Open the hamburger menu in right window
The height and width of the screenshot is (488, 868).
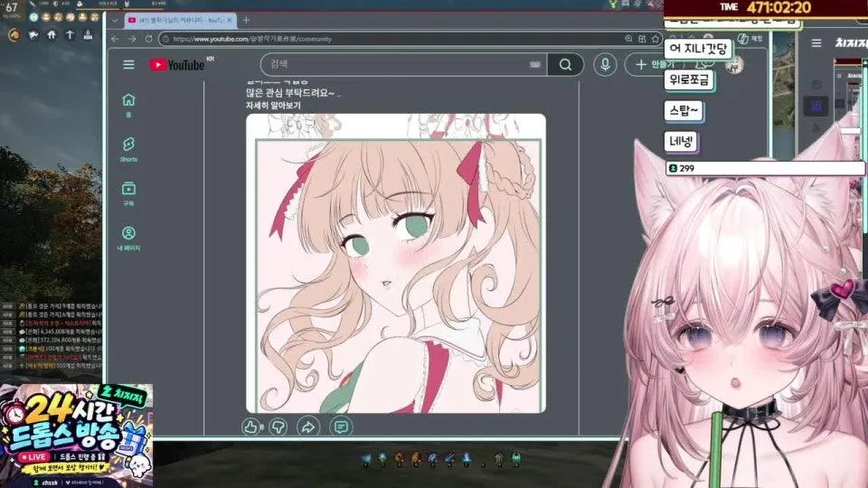pos(816,43)
